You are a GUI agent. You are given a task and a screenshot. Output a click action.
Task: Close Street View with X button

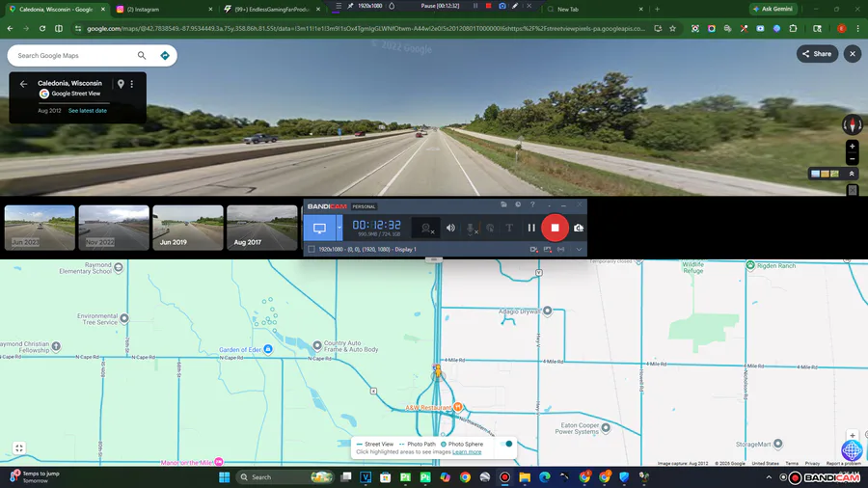point(853,54)
